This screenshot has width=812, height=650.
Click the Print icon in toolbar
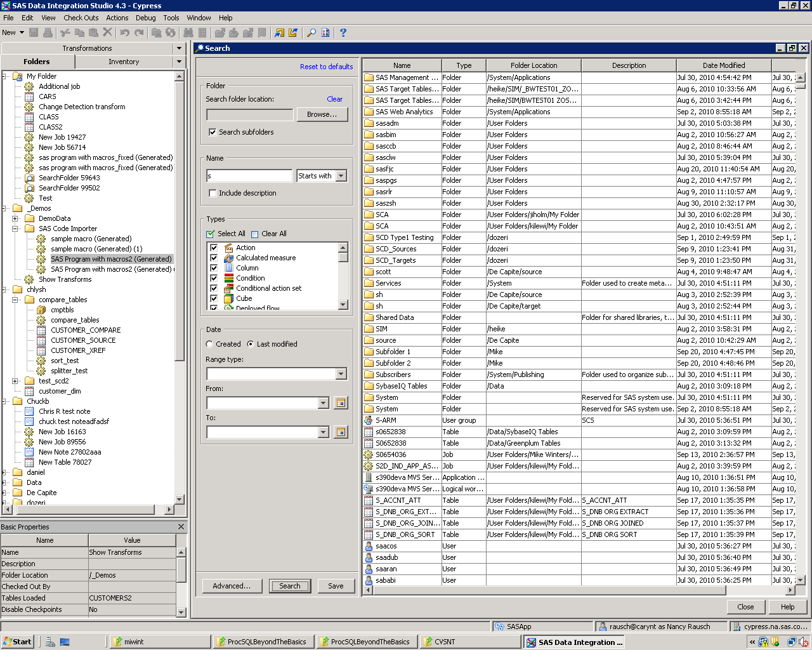pyautogui.click(x=48, y=32)
